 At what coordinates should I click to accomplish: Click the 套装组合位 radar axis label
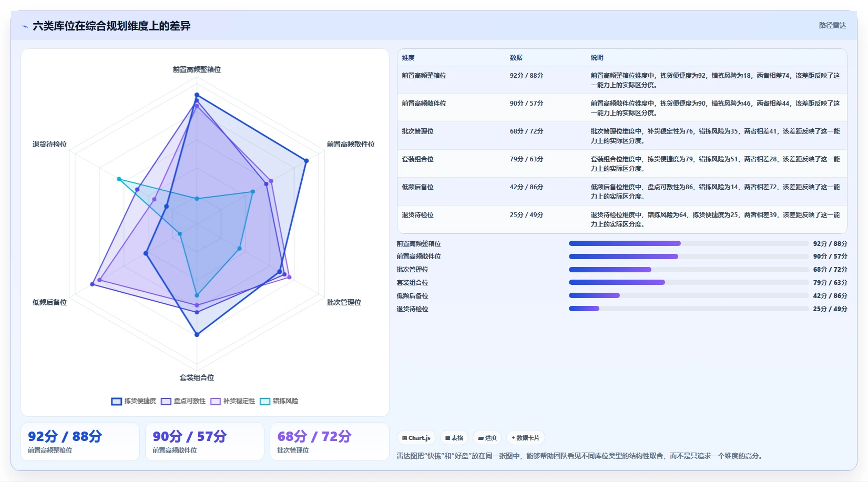(197, 377)
